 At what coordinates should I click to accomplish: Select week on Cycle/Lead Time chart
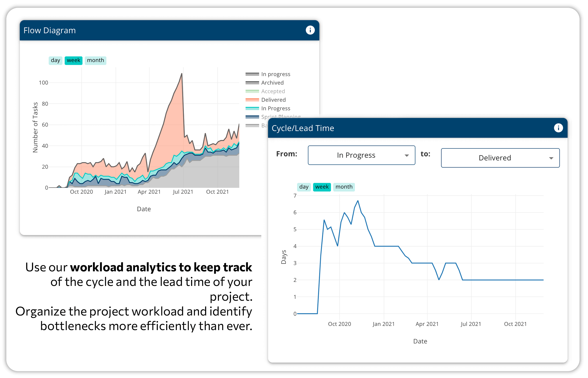322,187
